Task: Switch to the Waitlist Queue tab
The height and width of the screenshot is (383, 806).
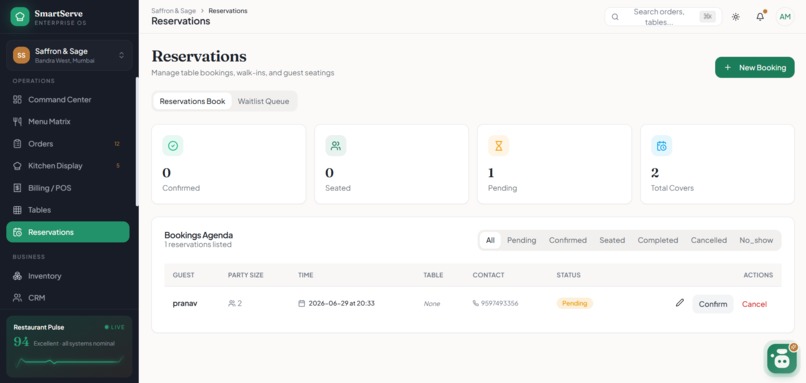Action: tap(263, 101)
